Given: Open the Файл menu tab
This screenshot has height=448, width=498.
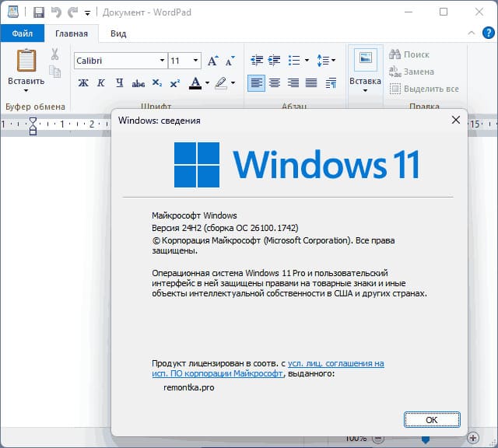Looking at the screenshot, I should click(23, 33).
